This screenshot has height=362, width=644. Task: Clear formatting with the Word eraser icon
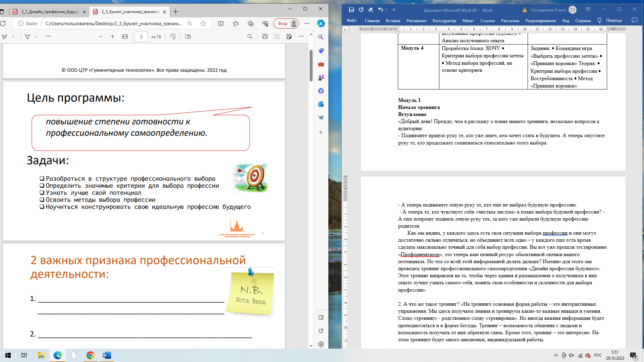[x=371, y=10]
